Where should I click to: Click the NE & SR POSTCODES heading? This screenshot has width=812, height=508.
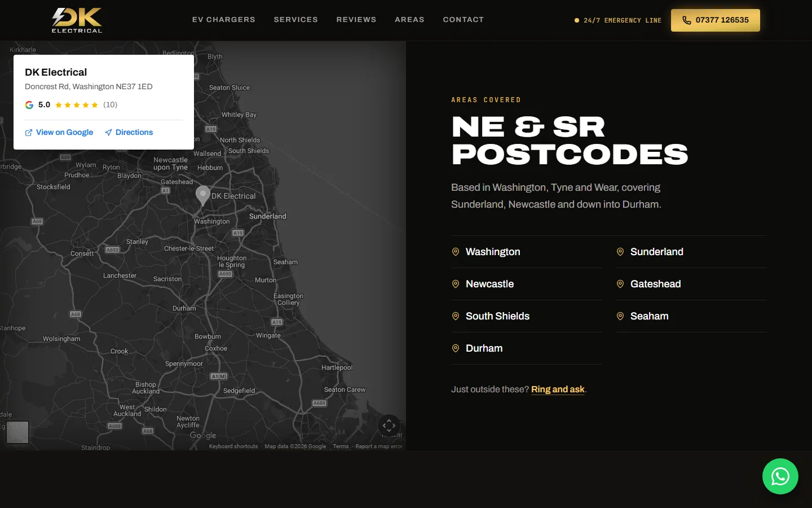570,141
